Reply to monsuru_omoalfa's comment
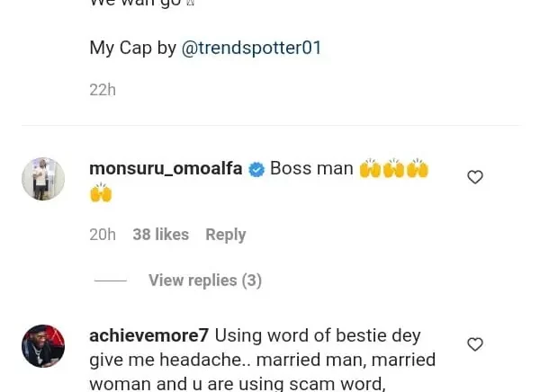The image size is (540, 392). 225,235
